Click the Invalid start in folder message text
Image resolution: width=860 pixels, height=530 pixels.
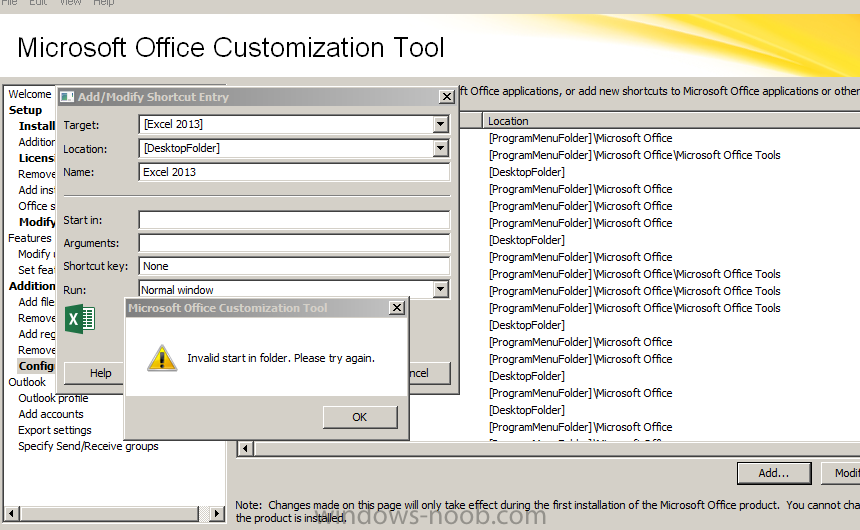point(281,358)
